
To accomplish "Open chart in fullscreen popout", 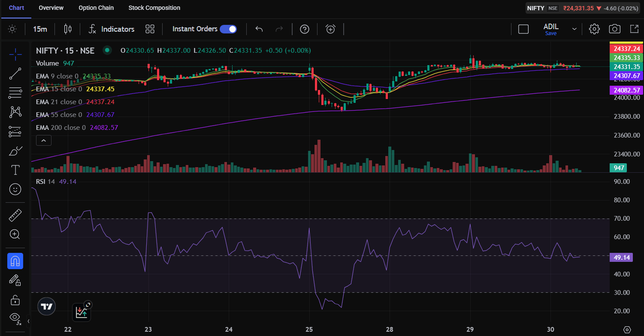I will 634,29.
